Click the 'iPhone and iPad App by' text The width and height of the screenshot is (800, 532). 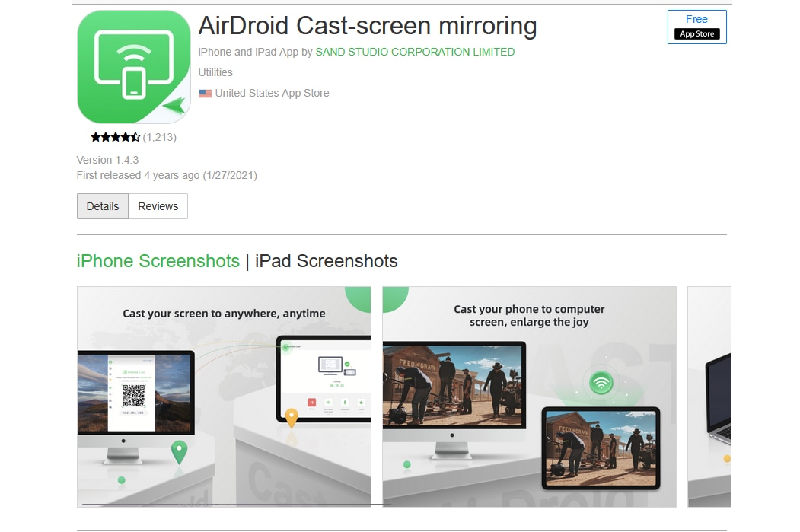click(x=255, y=52)
